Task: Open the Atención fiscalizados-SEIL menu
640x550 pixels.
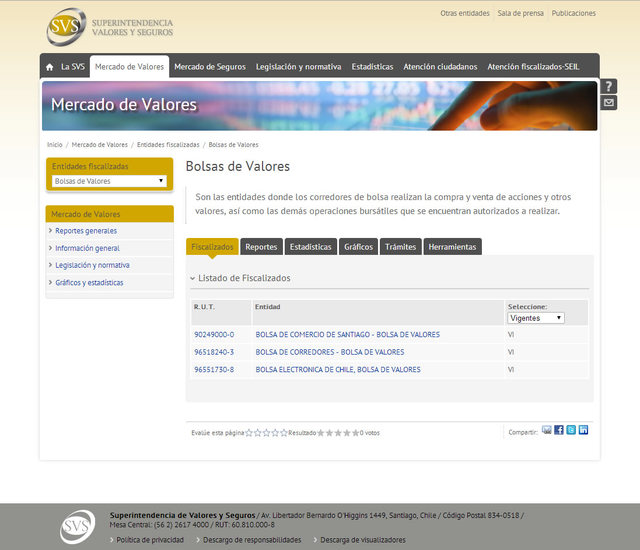Action: point(533,67)
